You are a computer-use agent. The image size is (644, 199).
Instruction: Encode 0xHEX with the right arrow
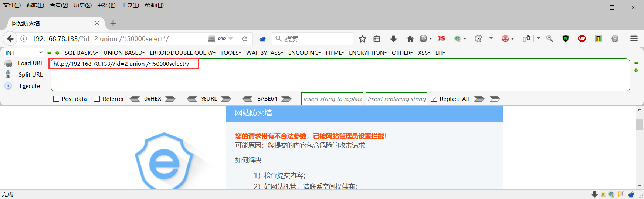click(170, 99)
